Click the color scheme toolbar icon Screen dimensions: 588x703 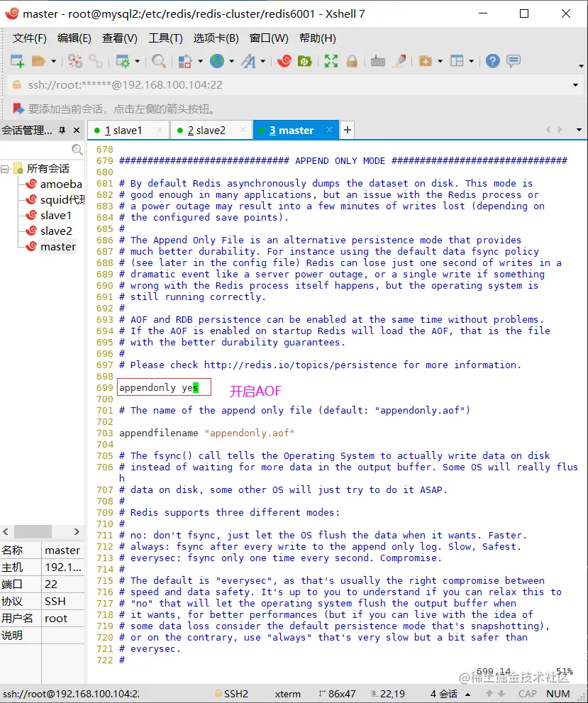tap(185, 61)
